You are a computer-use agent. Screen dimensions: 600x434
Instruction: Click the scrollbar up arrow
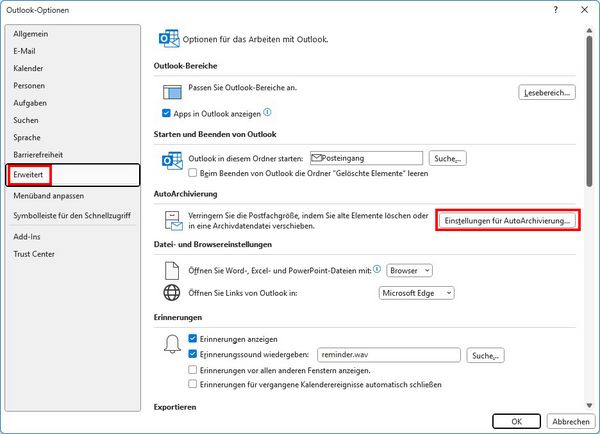click(x=589, y=30)
